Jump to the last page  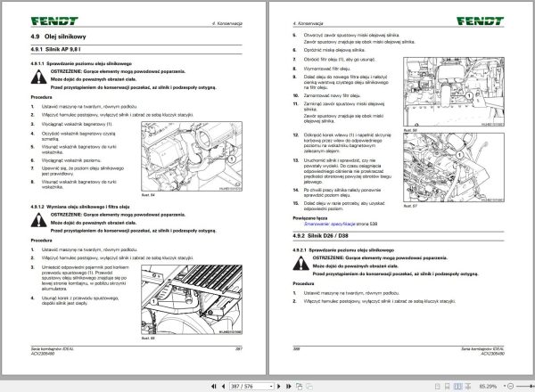tap(289, 386)
